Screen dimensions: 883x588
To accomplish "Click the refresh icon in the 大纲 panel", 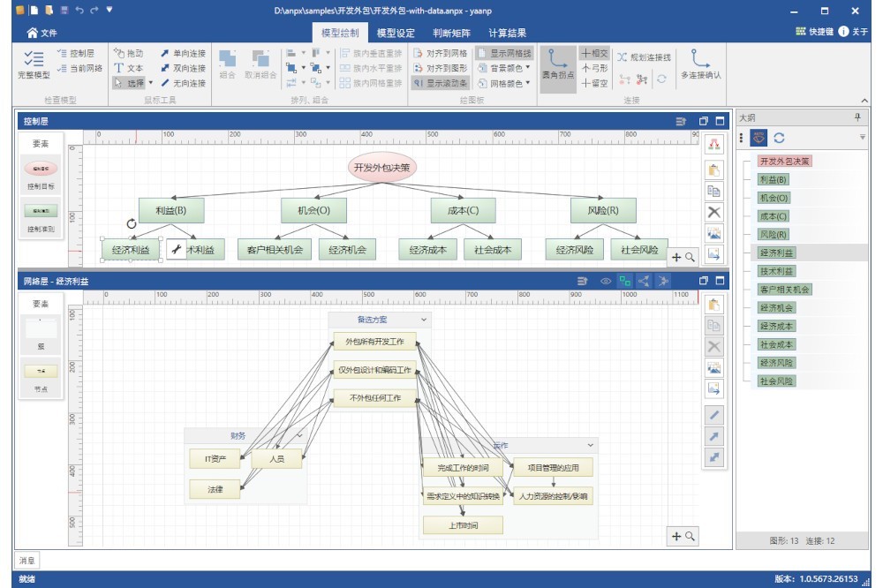I will [x=780, y=138].
